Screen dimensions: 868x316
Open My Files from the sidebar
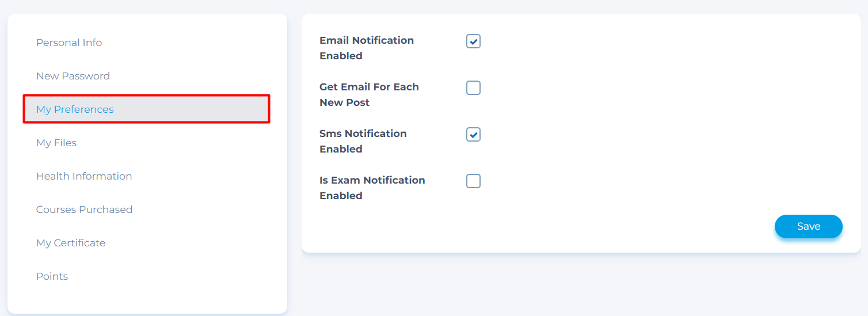[x=56, y=143]
